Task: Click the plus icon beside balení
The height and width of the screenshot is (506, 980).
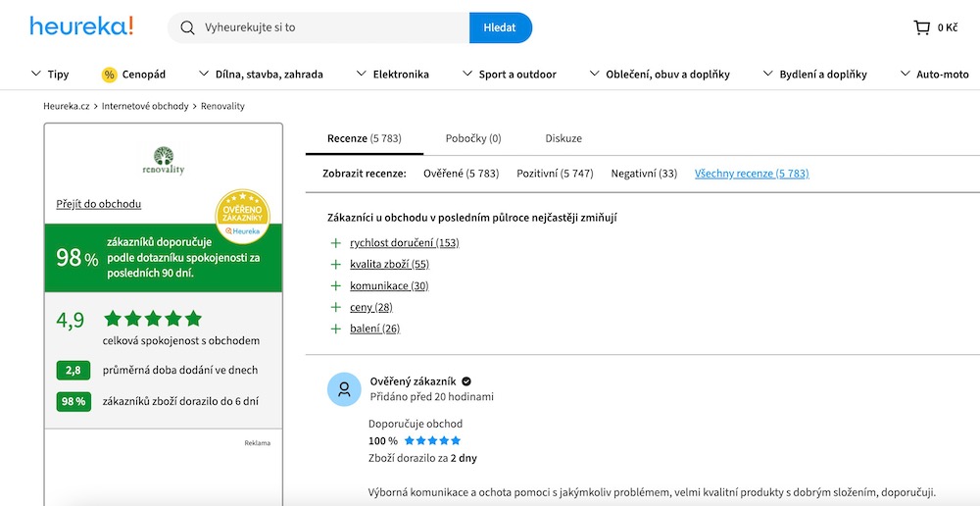Action: 336,329
